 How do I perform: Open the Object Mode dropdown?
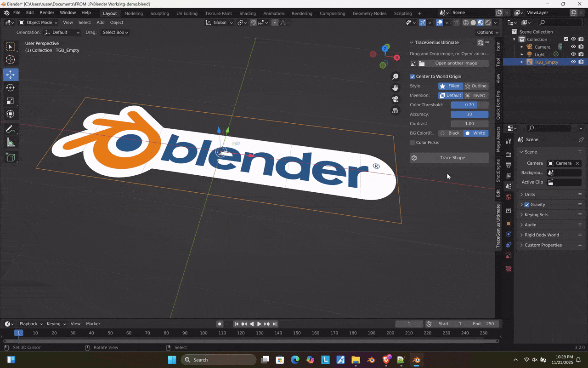38,23
